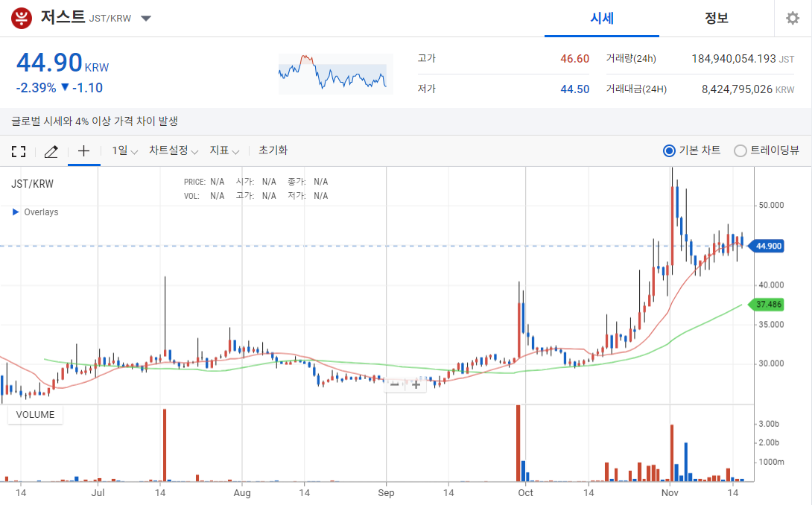Click the 50.000 price axis label

[771, 205]
